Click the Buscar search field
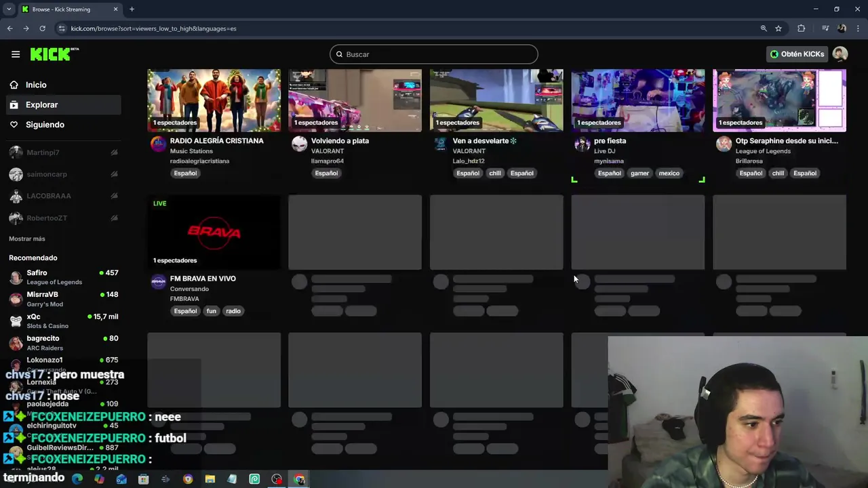868x488 pixels. (x=434, y=54)
